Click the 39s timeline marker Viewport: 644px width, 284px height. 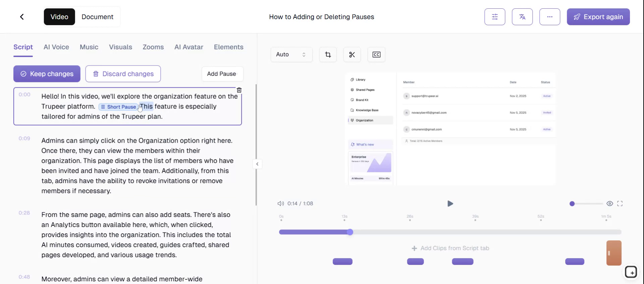click(x=475, y=218)
